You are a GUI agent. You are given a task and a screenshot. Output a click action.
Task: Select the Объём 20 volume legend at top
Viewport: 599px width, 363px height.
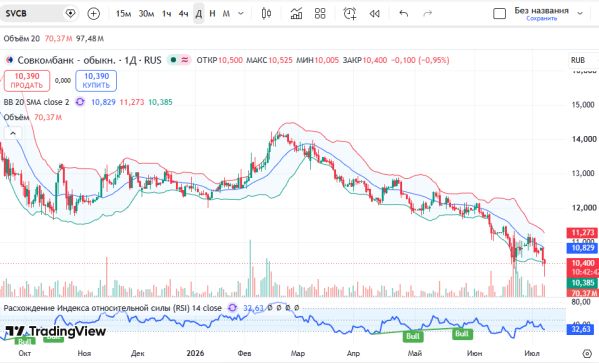(x=21, y=39)
